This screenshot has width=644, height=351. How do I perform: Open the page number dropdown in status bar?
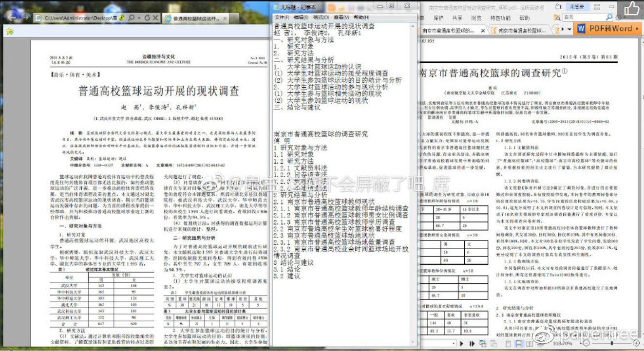(453, 343)
